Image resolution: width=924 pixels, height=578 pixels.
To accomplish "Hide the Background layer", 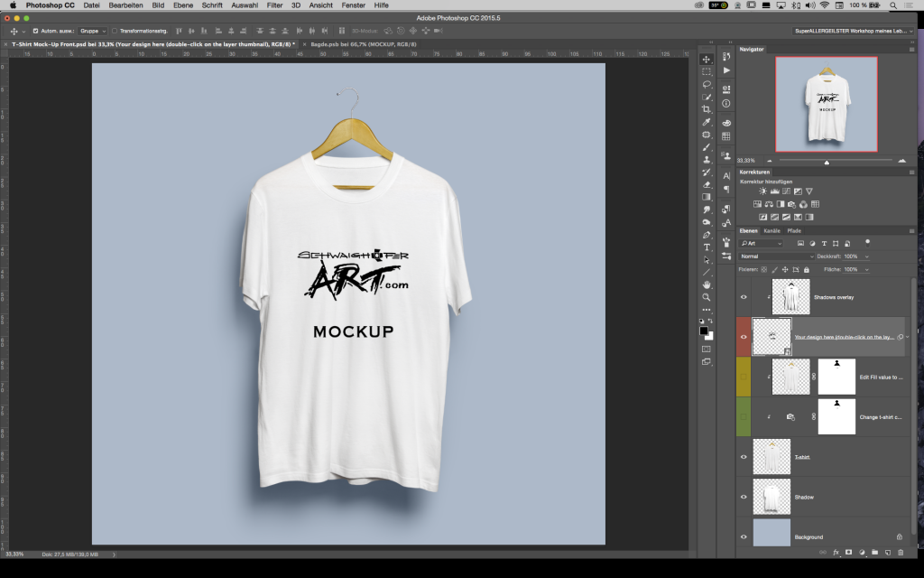I will pos(744,536).
